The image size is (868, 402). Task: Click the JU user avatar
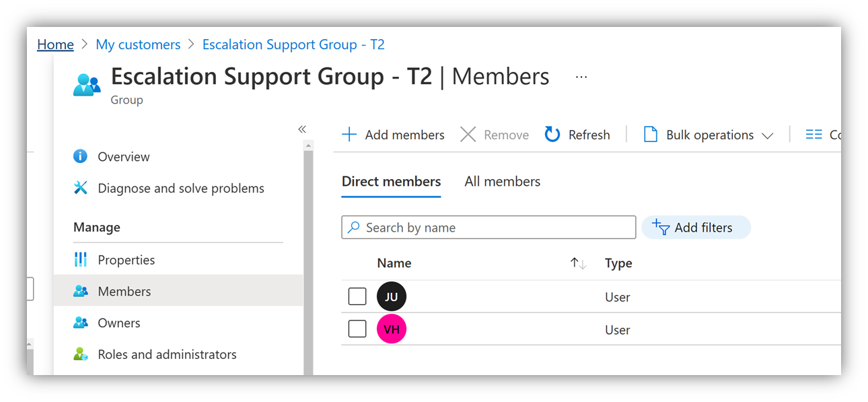point(392,297)
